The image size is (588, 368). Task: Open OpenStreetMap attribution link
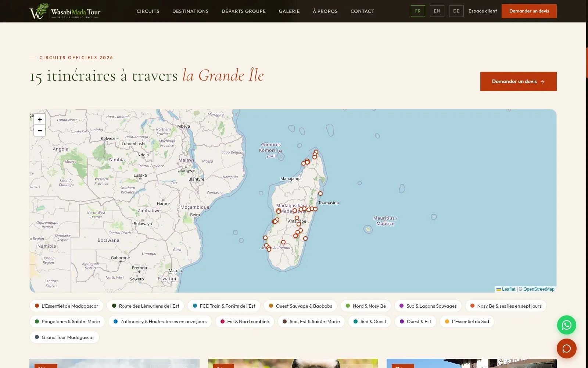[x=539, y=289]
